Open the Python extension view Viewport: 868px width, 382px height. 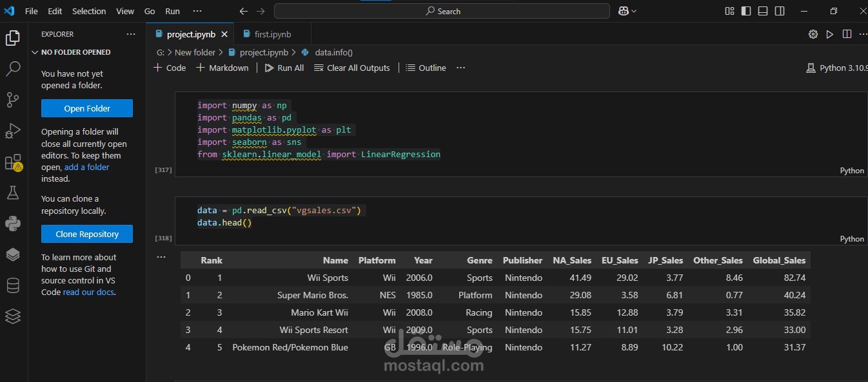point(13,224)
